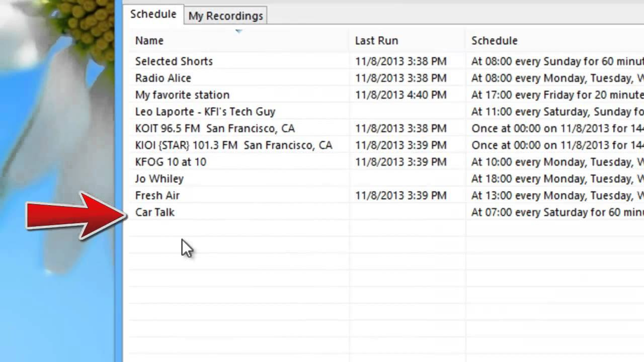Click the sort arrow above Name column

tap(238, 31)
